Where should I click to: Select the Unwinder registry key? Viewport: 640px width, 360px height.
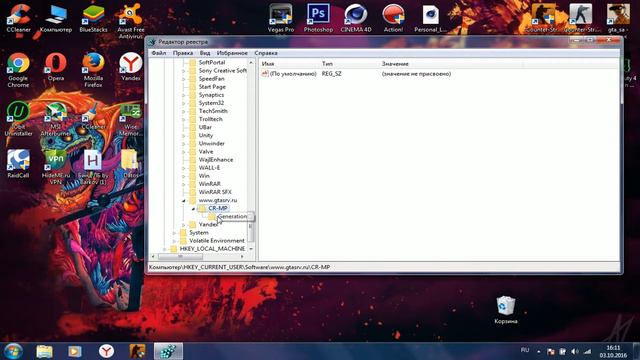(x=211, y=143)
